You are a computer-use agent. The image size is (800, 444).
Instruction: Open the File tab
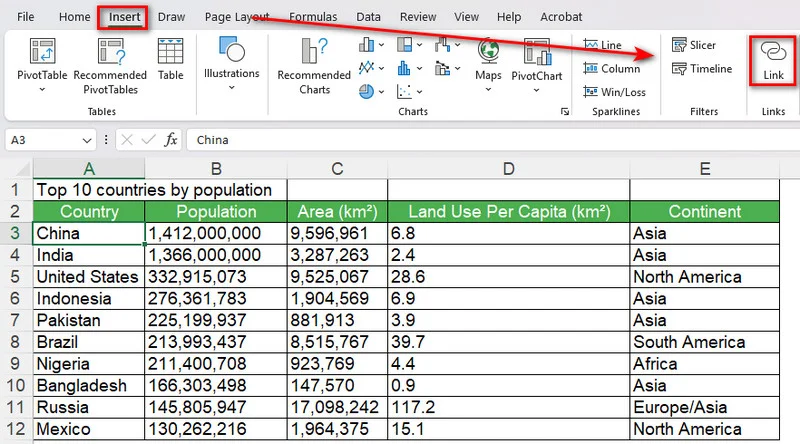coord(26,17)
